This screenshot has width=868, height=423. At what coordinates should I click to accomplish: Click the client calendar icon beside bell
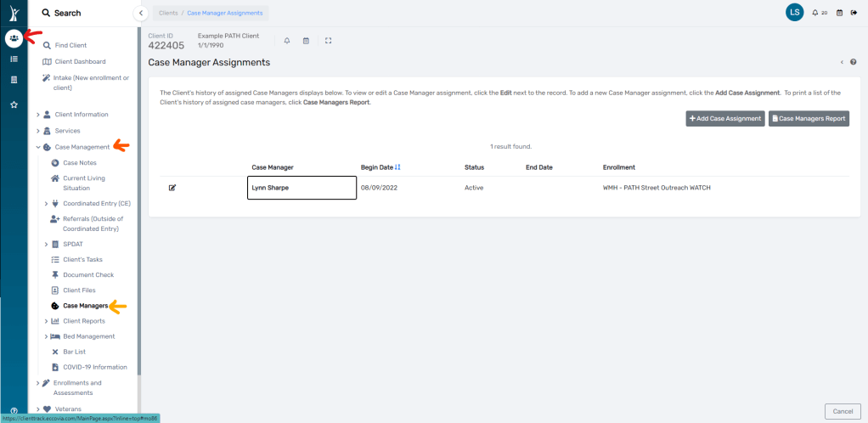point(306,40)
